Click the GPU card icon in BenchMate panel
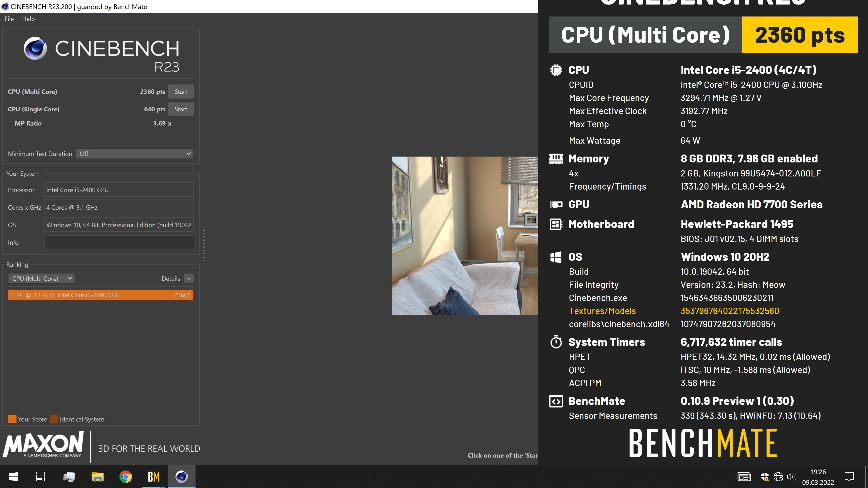 pos(556,204)
